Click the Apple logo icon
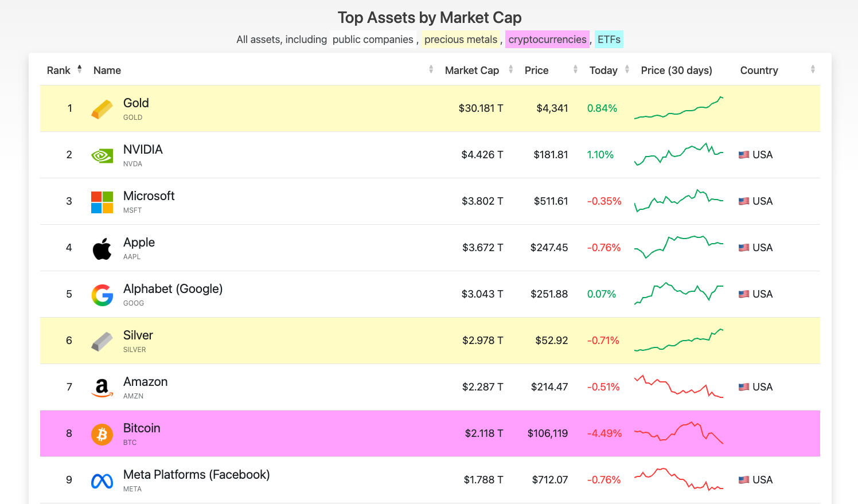Screen dimensions: 858x504 point(102,248)
